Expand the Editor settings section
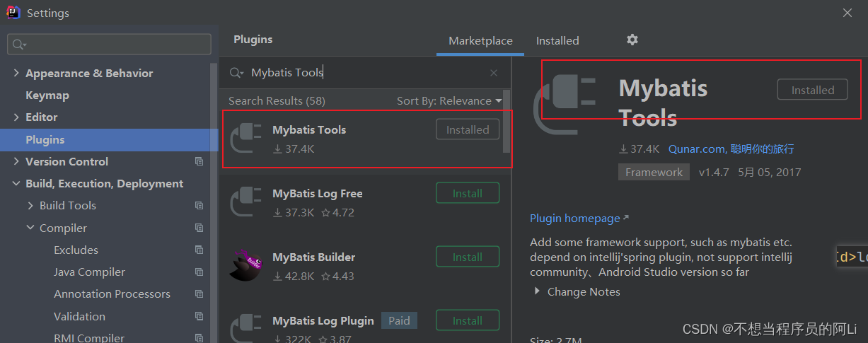868x343 pixels. (16, 117)
